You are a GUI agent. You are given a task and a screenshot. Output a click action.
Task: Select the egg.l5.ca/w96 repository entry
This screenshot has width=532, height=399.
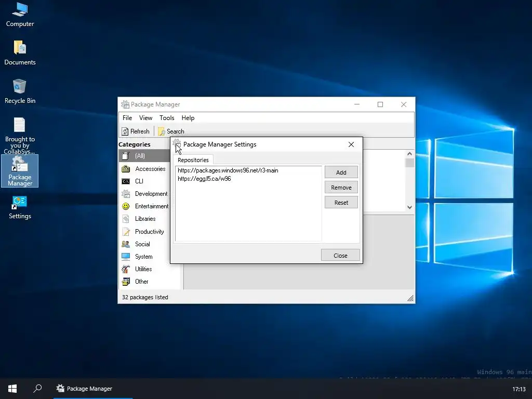click(x=248, y=179)
